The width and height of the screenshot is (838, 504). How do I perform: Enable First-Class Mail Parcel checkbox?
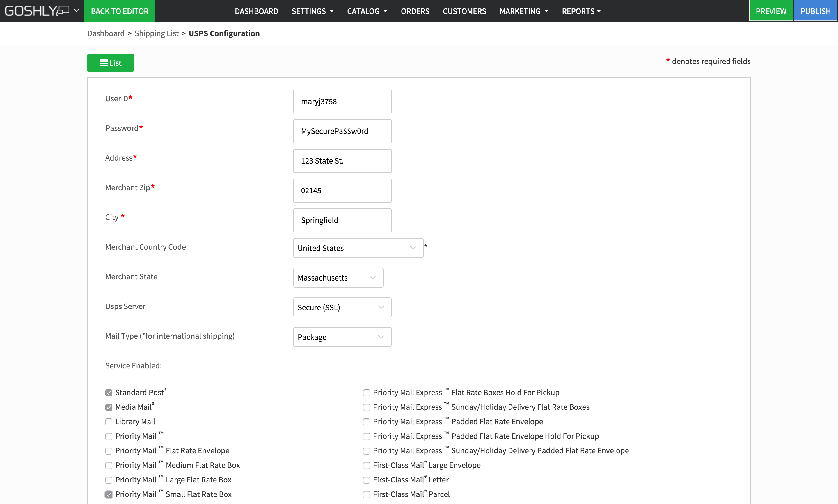pyautogui.click(x=366, y=495)
